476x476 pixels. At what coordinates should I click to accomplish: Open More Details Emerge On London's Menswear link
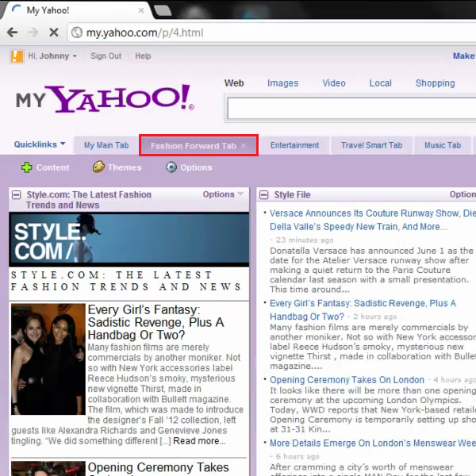click(x=373, y=443)
